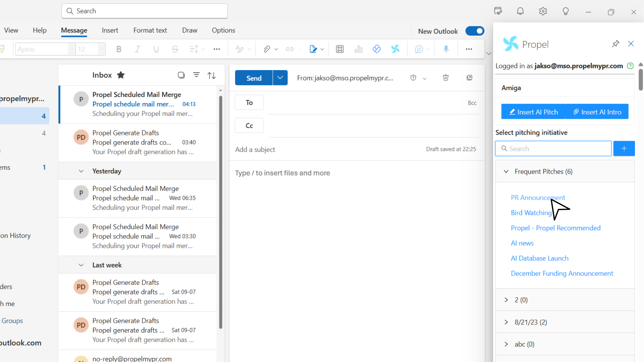Open the Draw tab

pos(190,31)
